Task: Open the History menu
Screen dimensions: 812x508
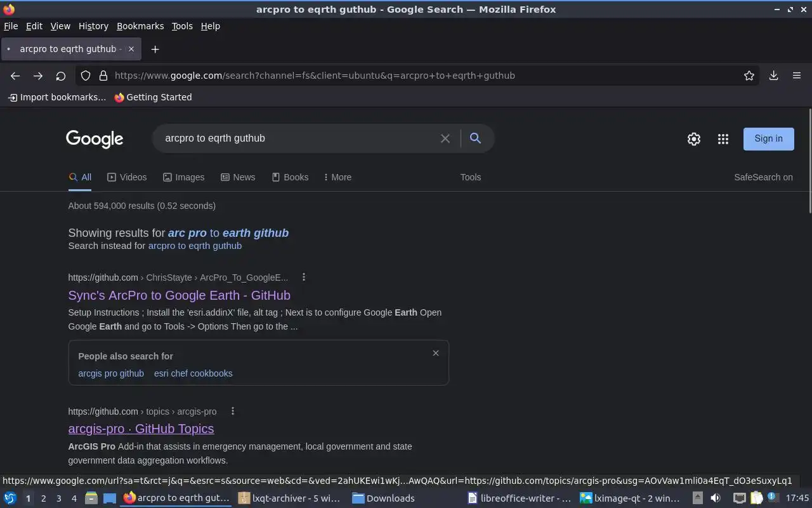Action: tap(93, 26)
